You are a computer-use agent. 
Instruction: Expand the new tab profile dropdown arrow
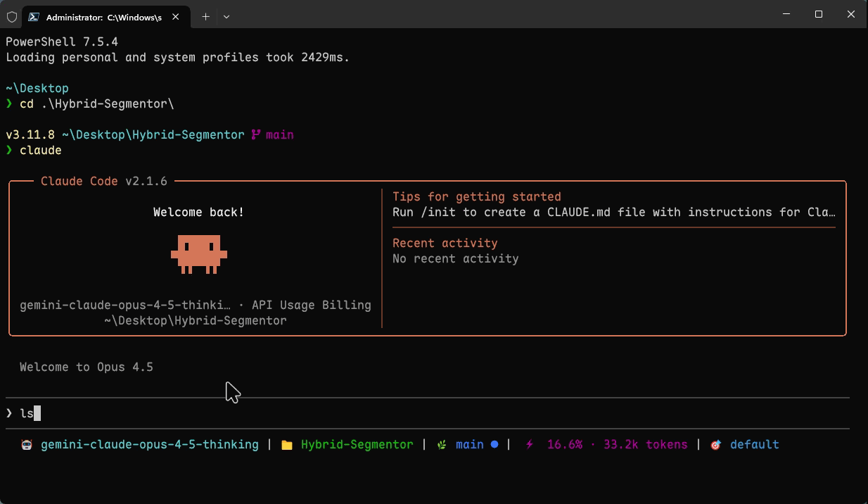point(226,16)
